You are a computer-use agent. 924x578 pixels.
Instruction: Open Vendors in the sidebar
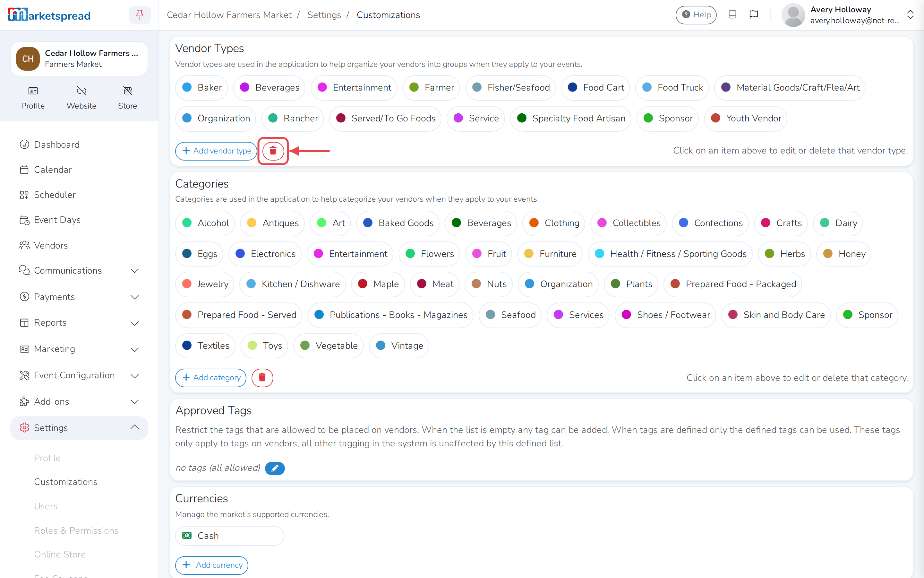point(79,245)
